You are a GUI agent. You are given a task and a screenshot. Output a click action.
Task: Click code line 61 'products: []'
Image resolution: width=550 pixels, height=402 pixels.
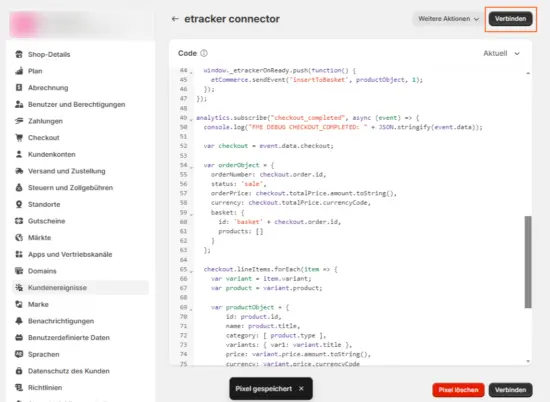click(x=241, y=231)
